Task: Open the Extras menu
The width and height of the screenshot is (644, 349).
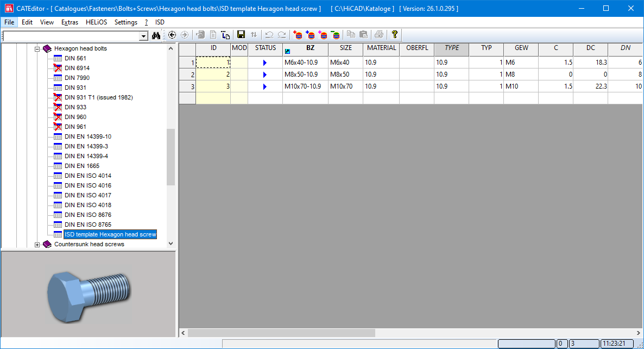Action: [70, 22]
